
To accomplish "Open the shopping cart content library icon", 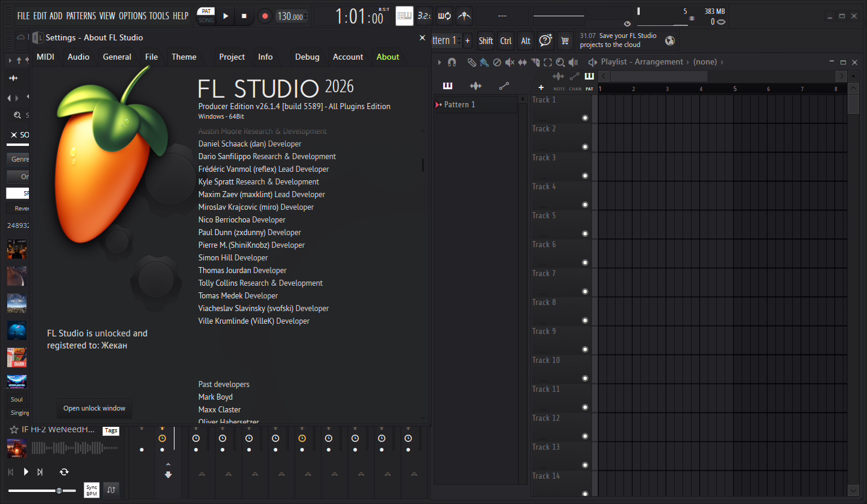I will pos(565,40).
